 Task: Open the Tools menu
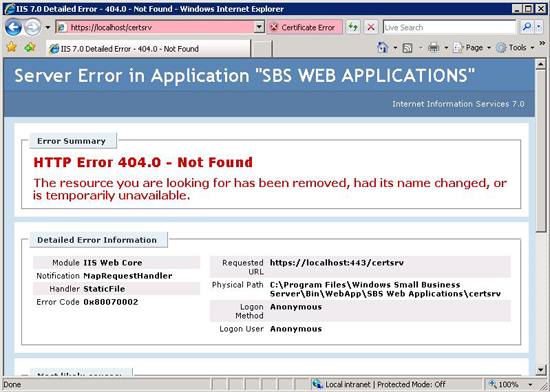515,48
